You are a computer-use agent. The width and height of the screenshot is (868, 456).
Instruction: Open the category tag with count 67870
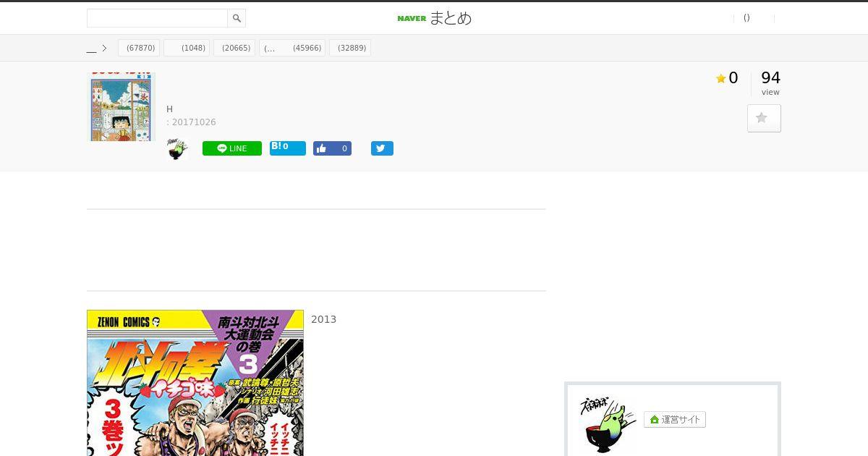(x=139, y=48)
